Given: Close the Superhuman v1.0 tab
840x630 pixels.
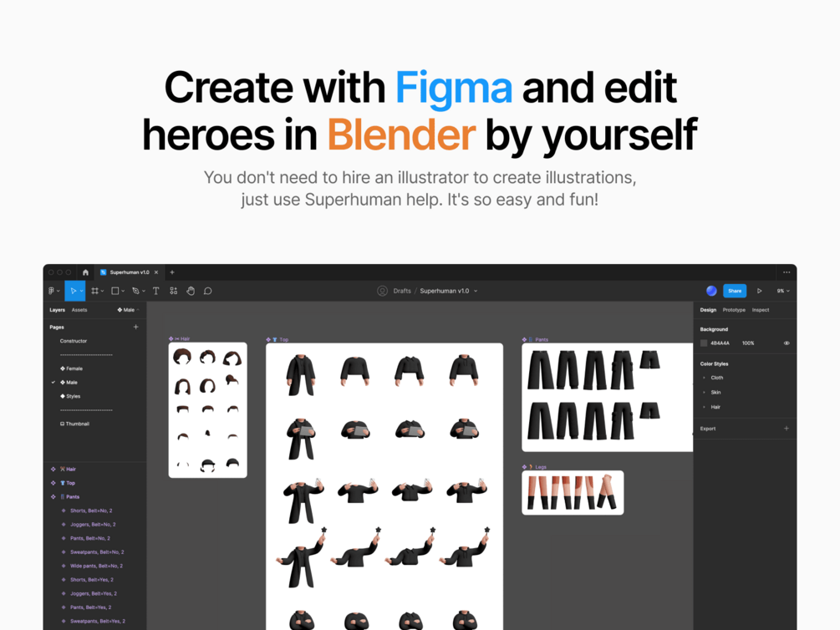Looking at the screenshot, I should [x=156, y=272].
